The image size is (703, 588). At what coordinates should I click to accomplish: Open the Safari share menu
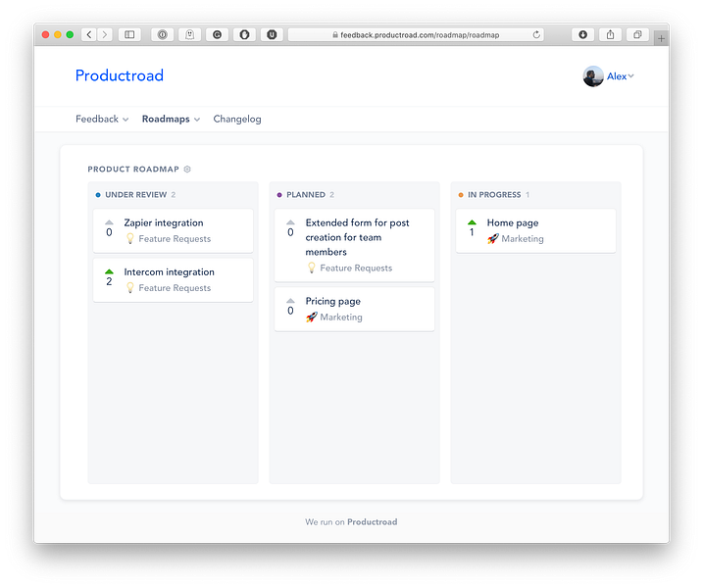pos(610,34)
